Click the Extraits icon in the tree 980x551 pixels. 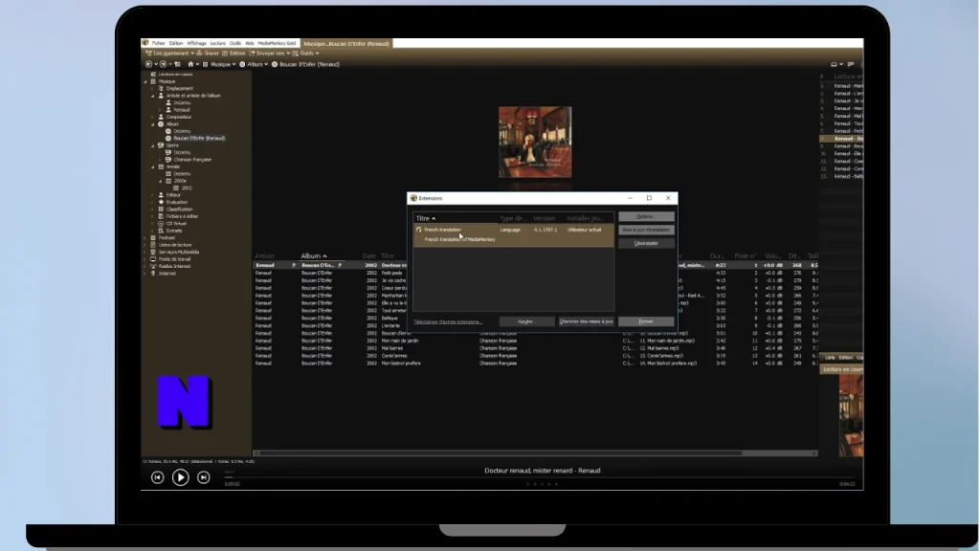[161, 231]
